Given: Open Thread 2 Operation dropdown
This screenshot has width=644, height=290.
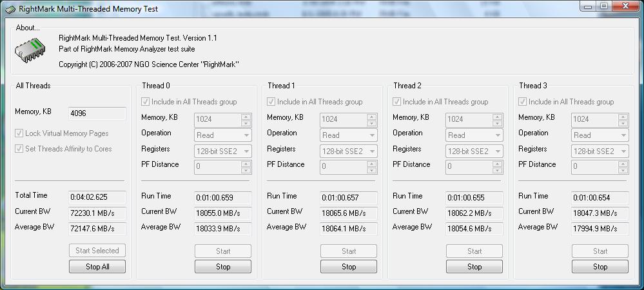Looking at the screenshot, I should (x=474, y=135).
